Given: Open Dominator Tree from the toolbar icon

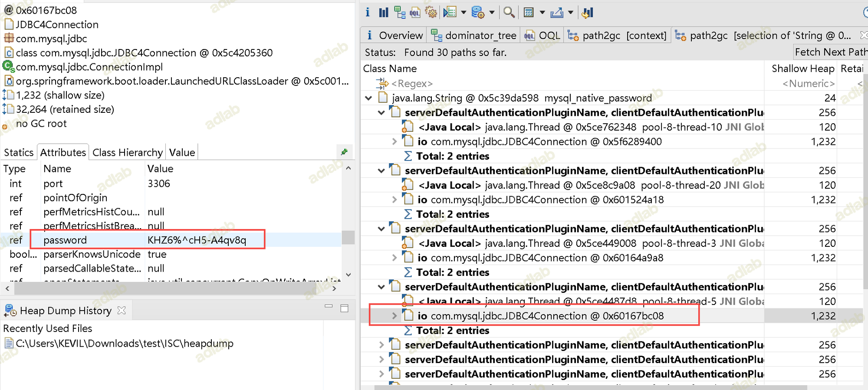Looking at the screenshot, I should pos(400,12).
